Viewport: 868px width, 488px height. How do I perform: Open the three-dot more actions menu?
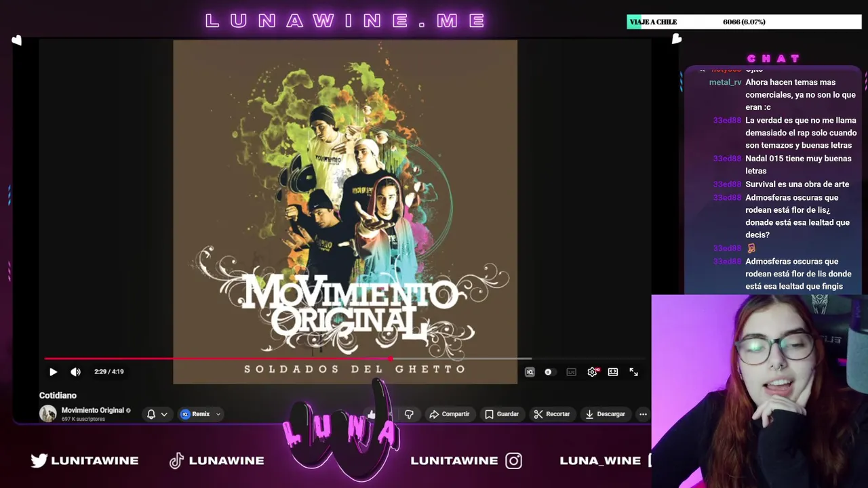(x=643, y=414)
